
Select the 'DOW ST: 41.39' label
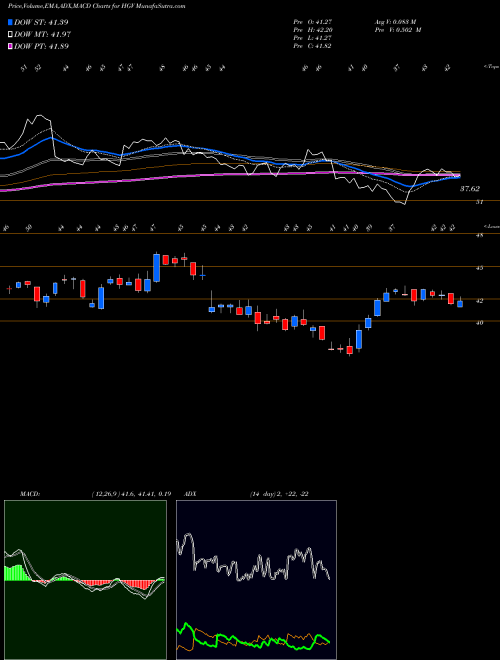coord(41,22)
